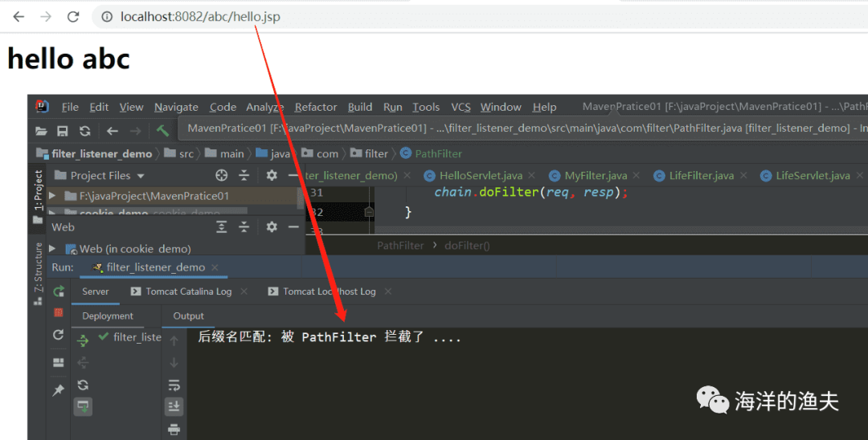Select PathFilter class in navigation bar
Image resolution: width=868 pixels, height=440 pixels.
432,153
